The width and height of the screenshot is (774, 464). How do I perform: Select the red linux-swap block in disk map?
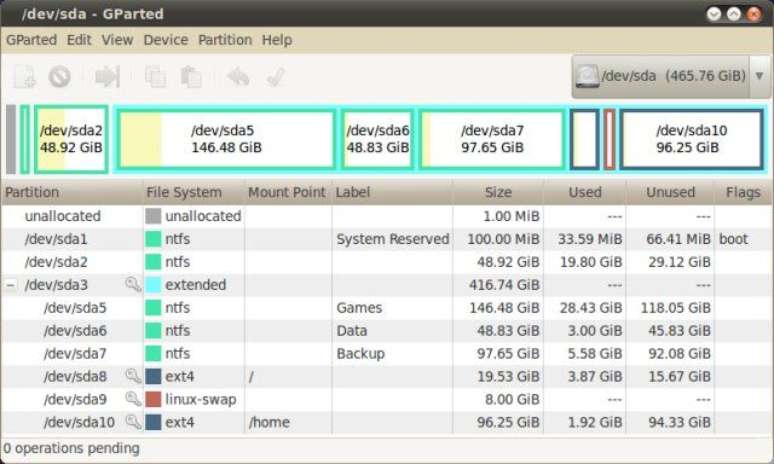tap(609, 139)
